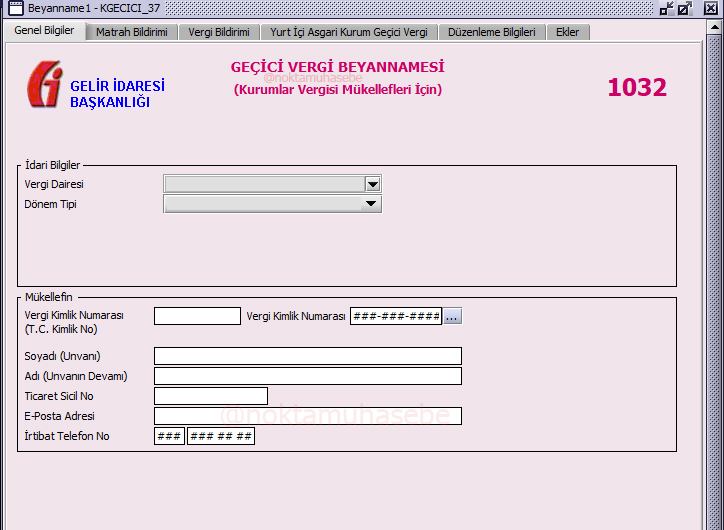Click the Dönem Tipi label
The width and height of the screenshot is (724, 530).
click(x=50, y=204)
